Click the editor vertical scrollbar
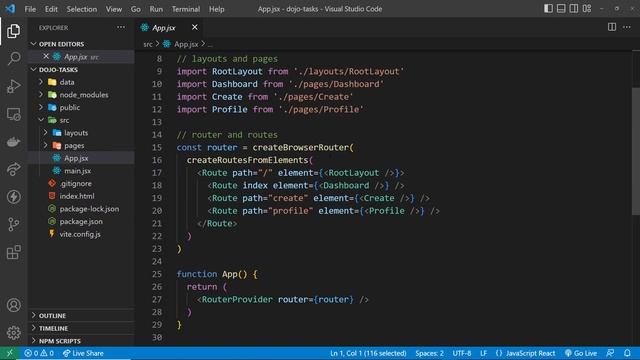This screenshot has width=640, height=360. click(x=636, y=151)
